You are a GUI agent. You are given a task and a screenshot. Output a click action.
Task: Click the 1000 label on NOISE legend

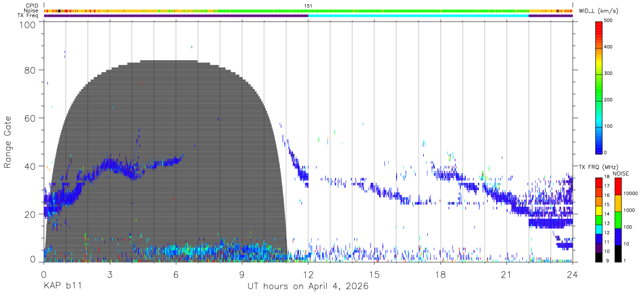(630, 210)
